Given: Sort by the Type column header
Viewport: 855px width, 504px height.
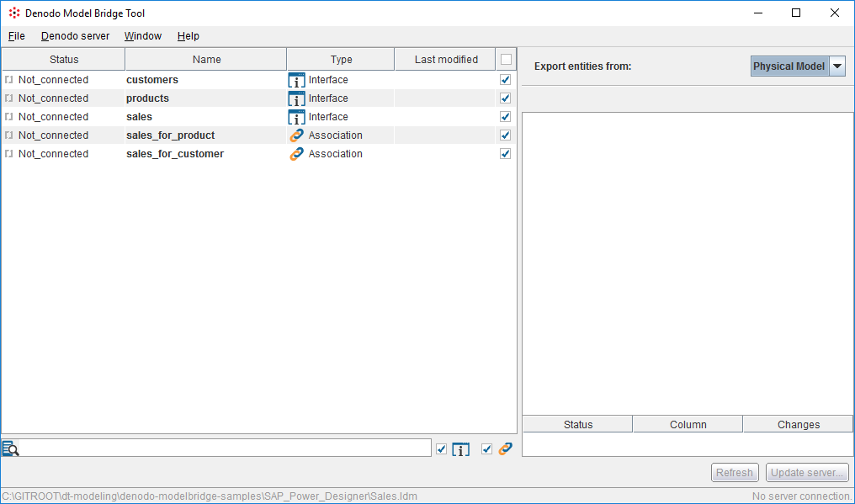Looking at the screenshot, I should pyautogui.click(x=341, y=60).
